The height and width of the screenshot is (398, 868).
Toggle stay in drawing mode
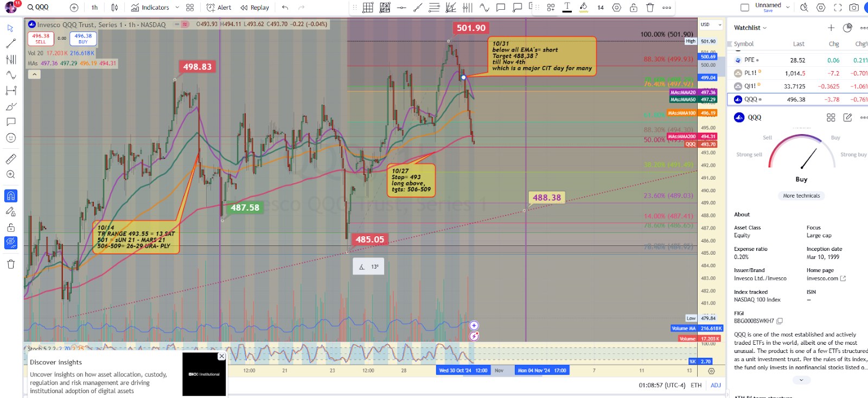[11, 212]
